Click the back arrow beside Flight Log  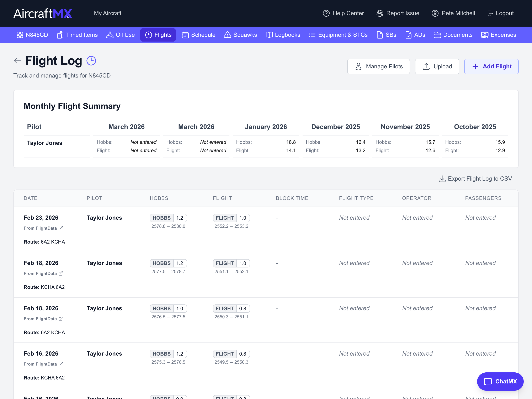pos(17,61)
